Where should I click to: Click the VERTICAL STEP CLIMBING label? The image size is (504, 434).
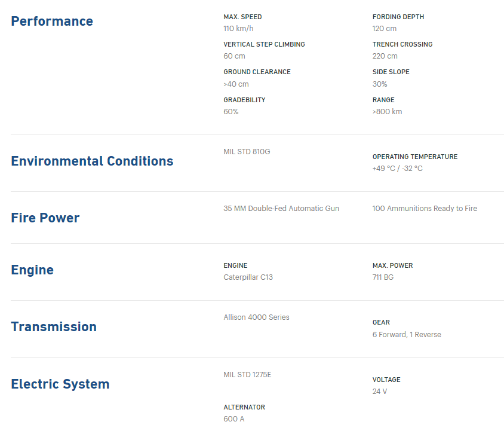(264, 44)
